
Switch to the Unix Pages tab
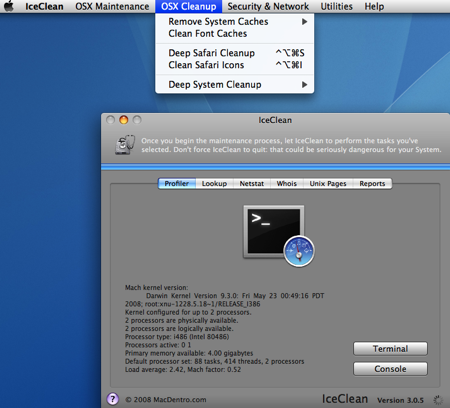328,184
